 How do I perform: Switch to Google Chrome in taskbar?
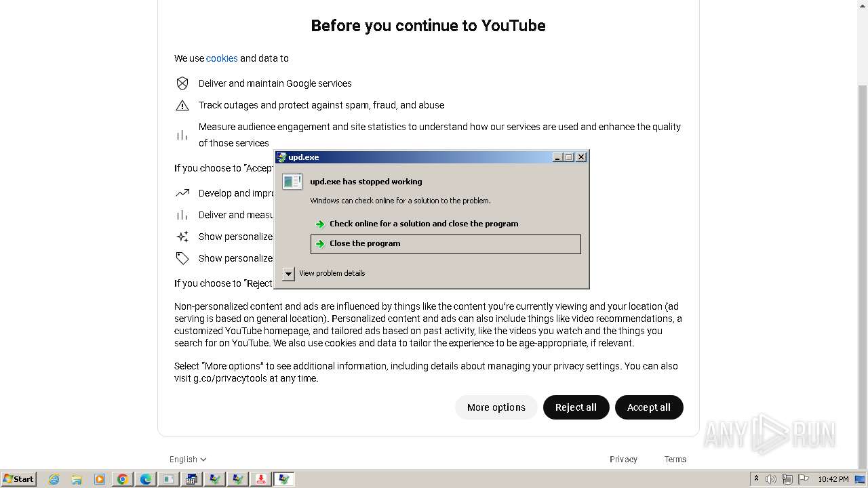pyautogui.click(x=123, y=479)
